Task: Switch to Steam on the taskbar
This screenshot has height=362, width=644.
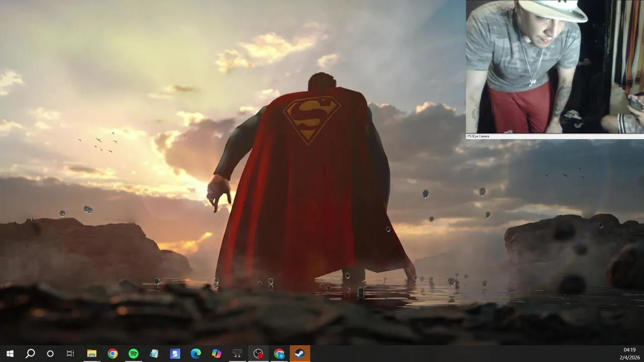Action: point(300,354)
